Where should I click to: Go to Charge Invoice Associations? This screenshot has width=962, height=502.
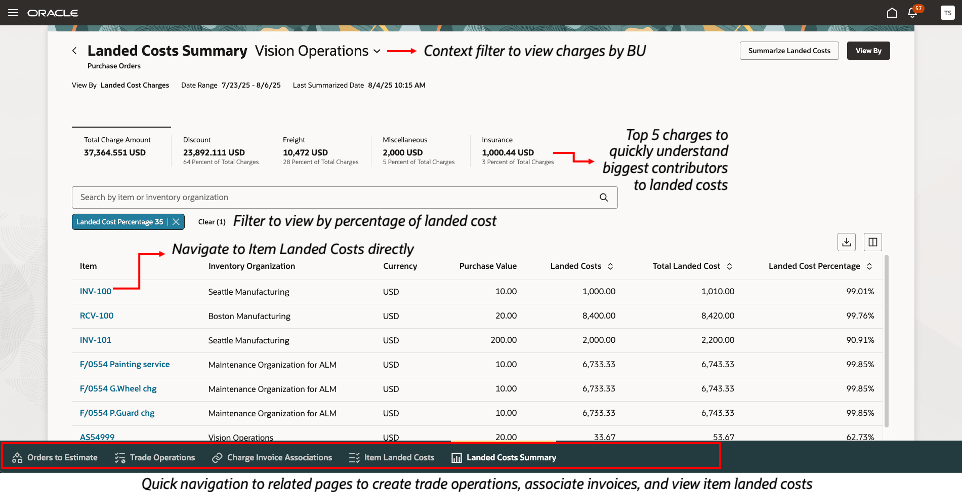272,457
